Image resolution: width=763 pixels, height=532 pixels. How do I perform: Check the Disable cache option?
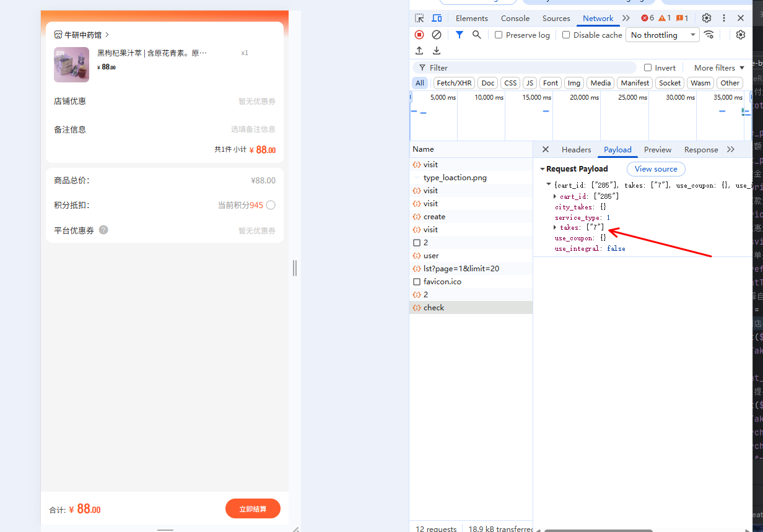566,35
